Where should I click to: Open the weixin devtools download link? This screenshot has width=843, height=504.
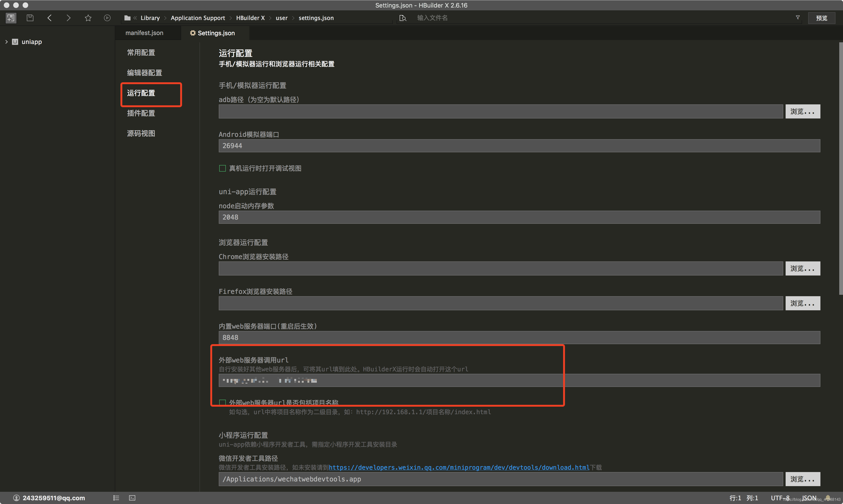click(459, 467)
